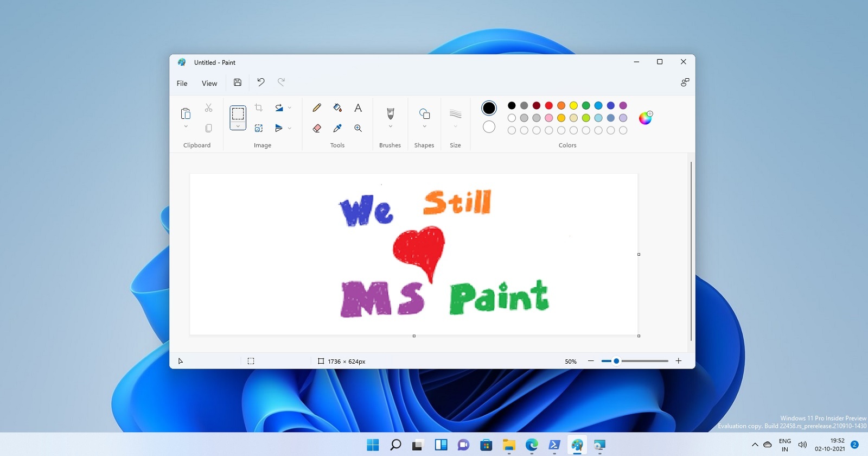
Task: Select the Fill bucket tool
Action: pyautogui.click(x=337, y=108)
